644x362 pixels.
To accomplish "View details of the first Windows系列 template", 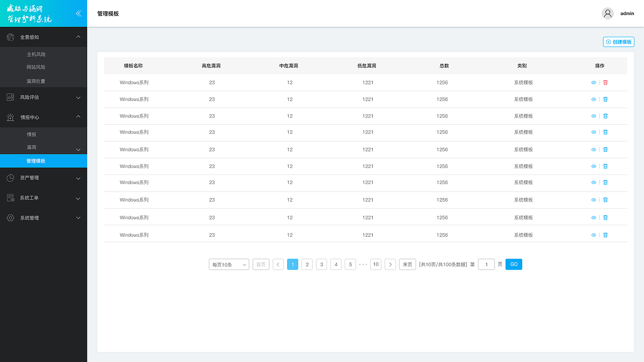I will 594,82.
